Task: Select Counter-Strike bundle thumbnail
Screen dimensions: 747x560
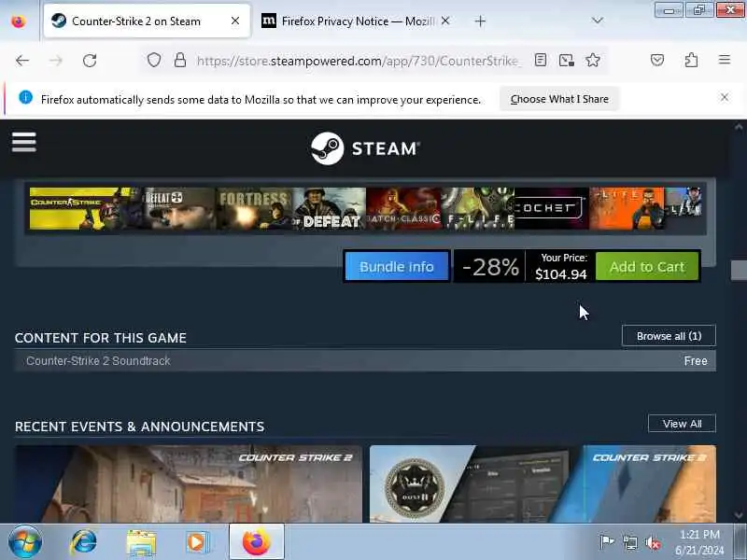Action: (x=78, y=208)
